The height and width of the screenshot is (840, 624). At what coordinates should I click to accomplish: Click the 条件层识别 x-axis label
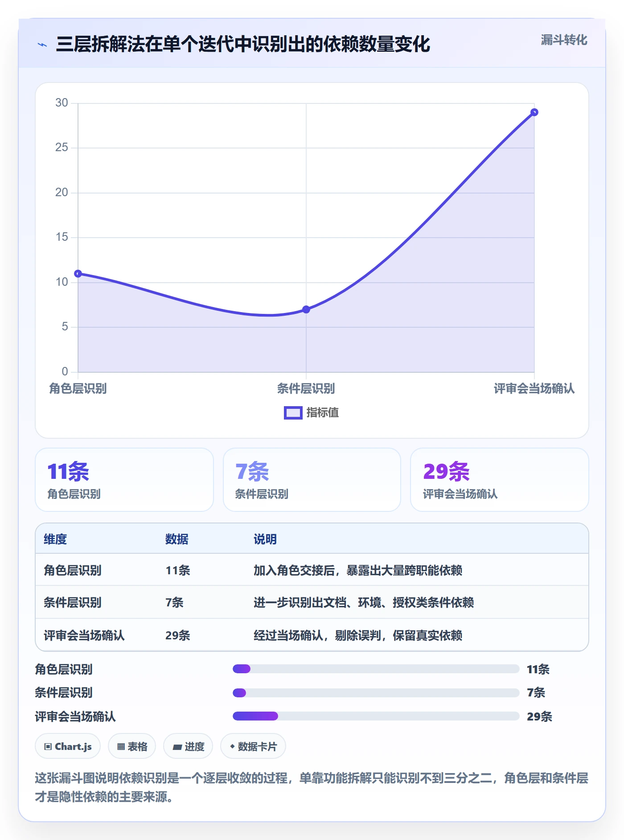[x=306, y=389]
